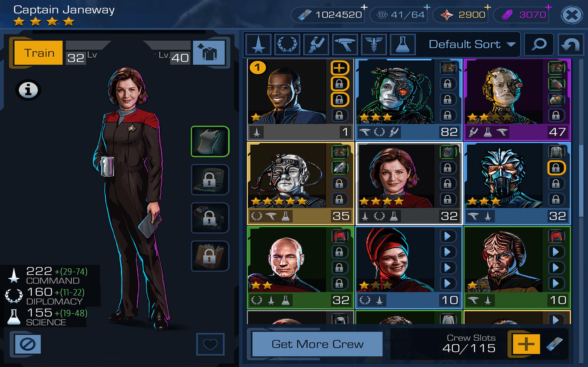The image size is (588, 367).
Task: Filter crew by Engineering wrench icon
Action: click(x=316, y=45)
